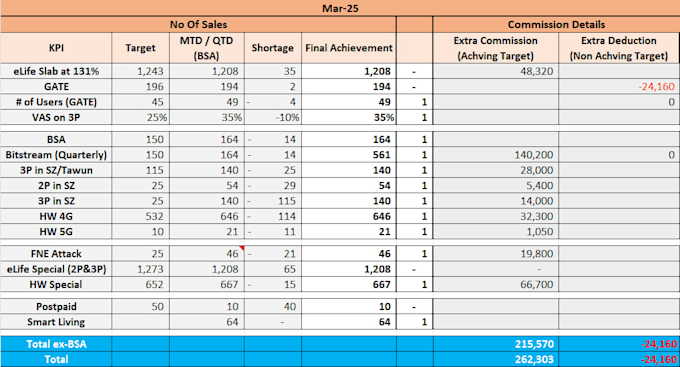This screenshot has height=367, width=680.
Task: Select the Target column header
Action: click(x=140, y=48)
